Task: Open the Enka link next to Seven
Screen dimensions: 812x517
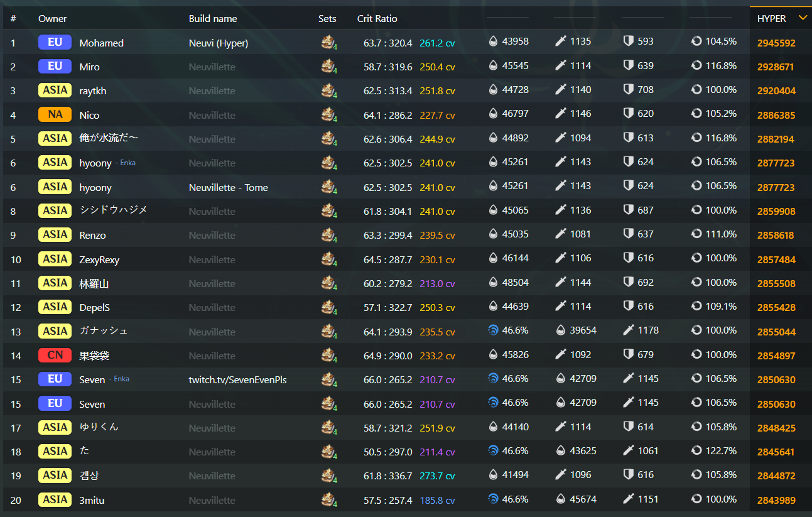Action: tap(121, 379)
